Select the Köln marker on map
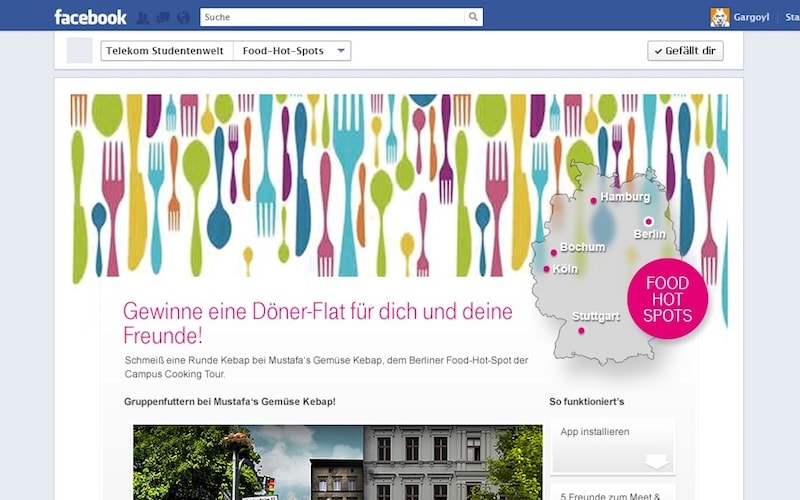 [546, 269]
